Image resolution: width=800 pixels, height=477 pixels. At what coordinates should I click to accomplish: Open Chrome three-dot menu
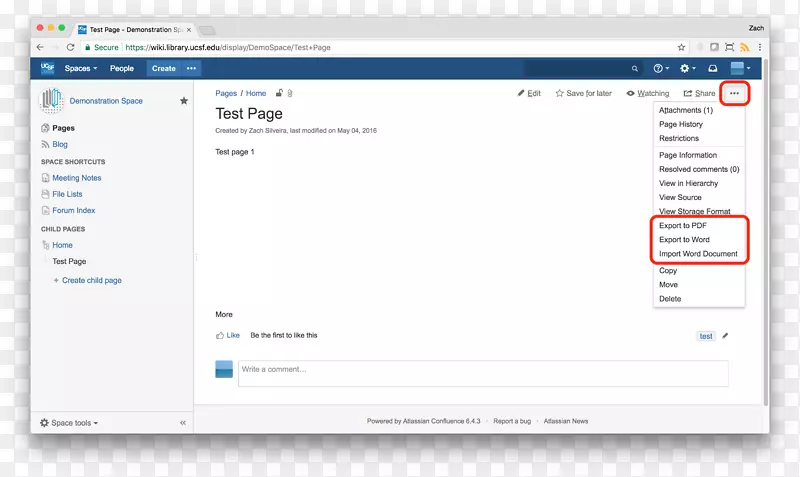pos(760,47)
